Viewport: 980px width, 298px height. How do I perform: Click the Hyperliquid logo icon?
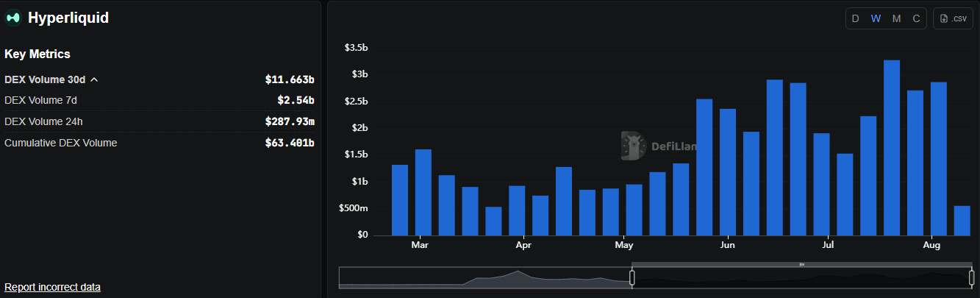[12, 18]
